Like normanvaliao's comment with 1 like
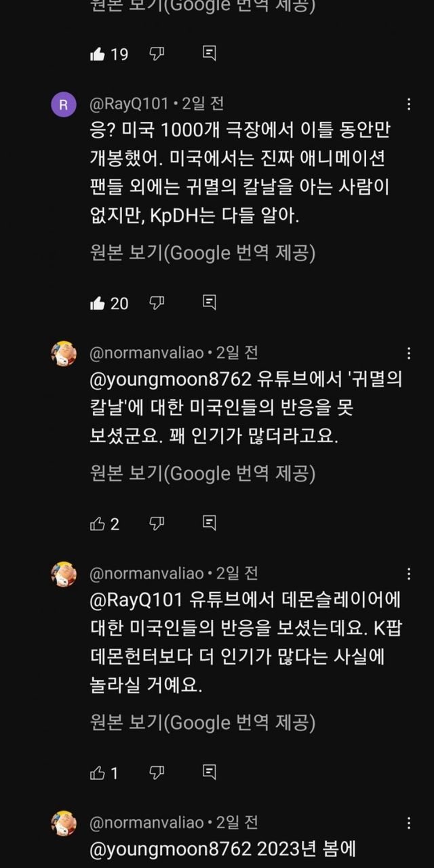Image resolution: width=434 pixels, height=868 pixels. [98, 772]
